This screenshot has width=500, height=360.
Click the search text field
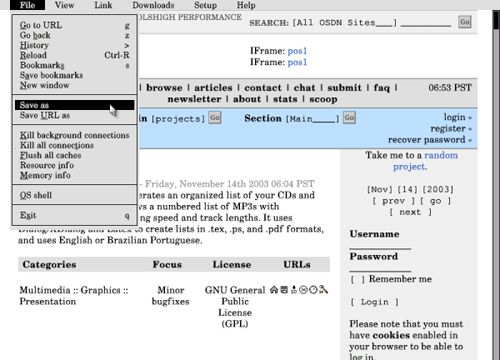[426, 23]
